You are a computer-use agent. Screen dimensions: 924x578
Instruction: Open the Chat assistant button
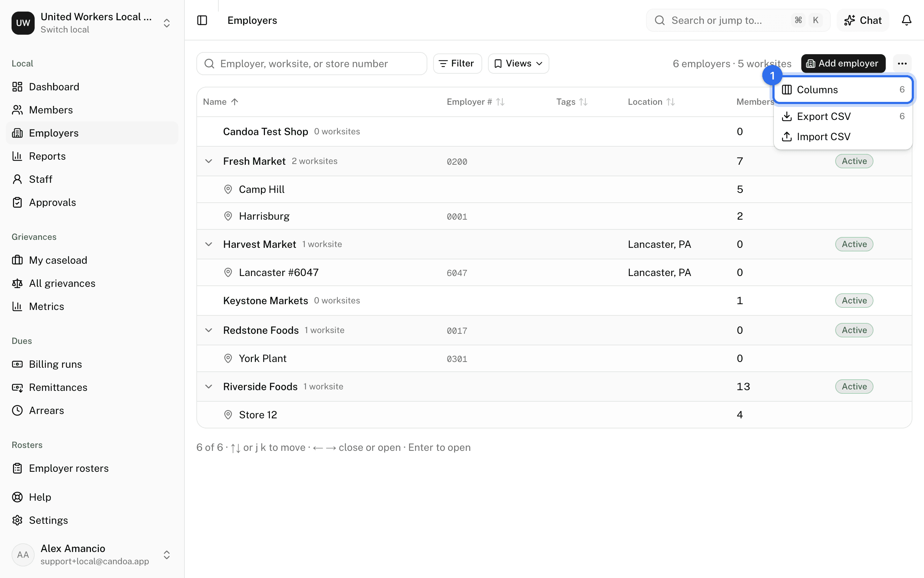tap(863, 20)
